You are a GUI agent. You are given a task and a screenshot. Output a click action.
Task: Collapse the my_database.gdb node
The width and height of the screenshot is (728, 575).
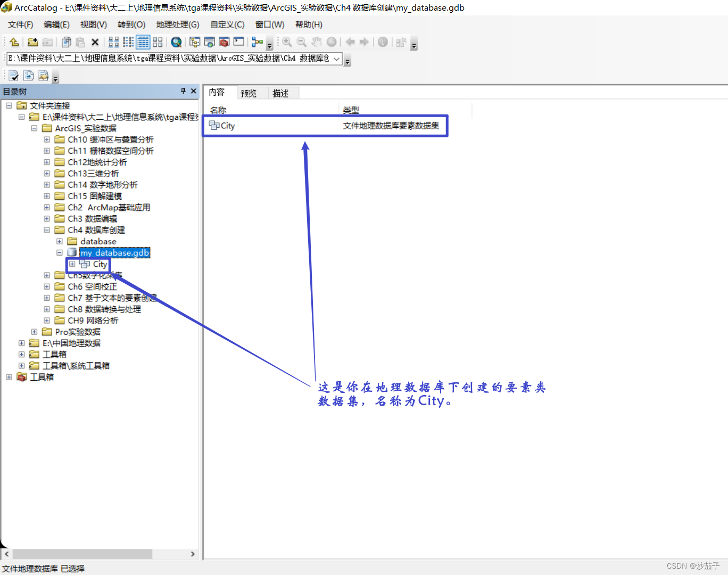pos(60,253)
